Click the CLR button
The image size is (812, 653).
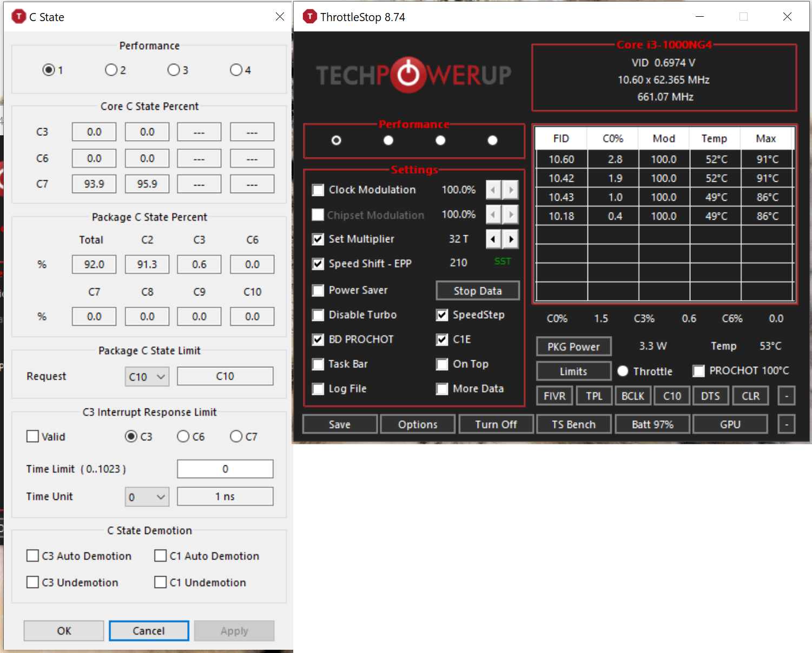click(x=750, y=396)
